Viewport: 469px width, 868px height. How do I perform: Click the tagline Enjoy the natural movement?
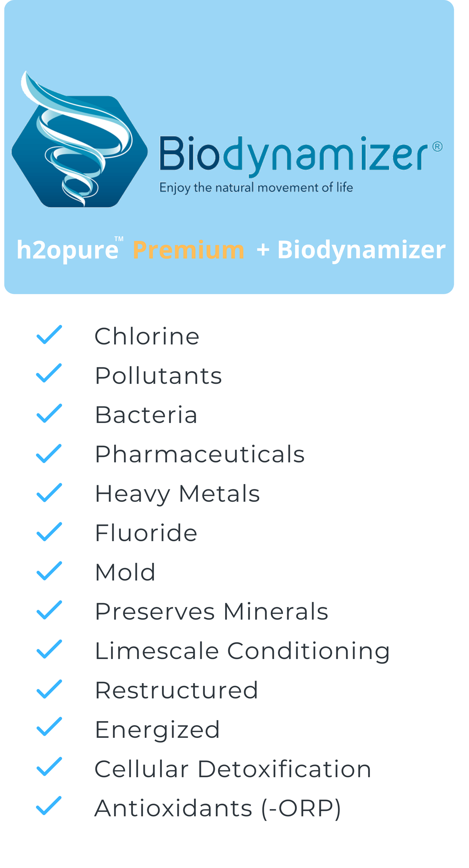[x=256, y=188]
